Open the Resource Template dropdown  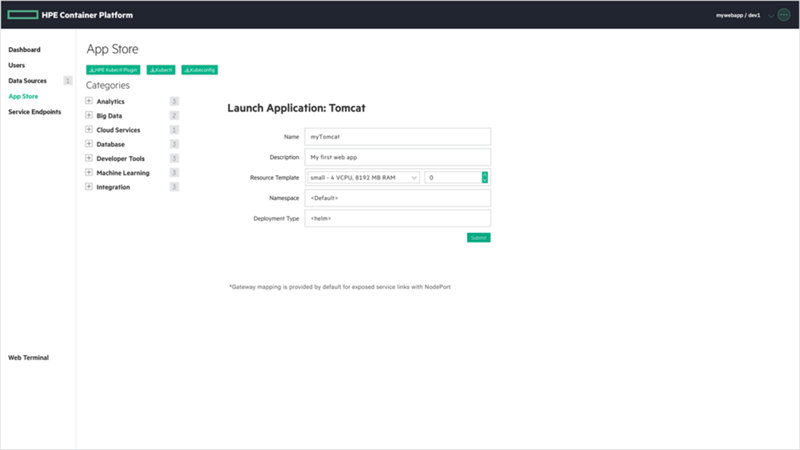(363, 178)
